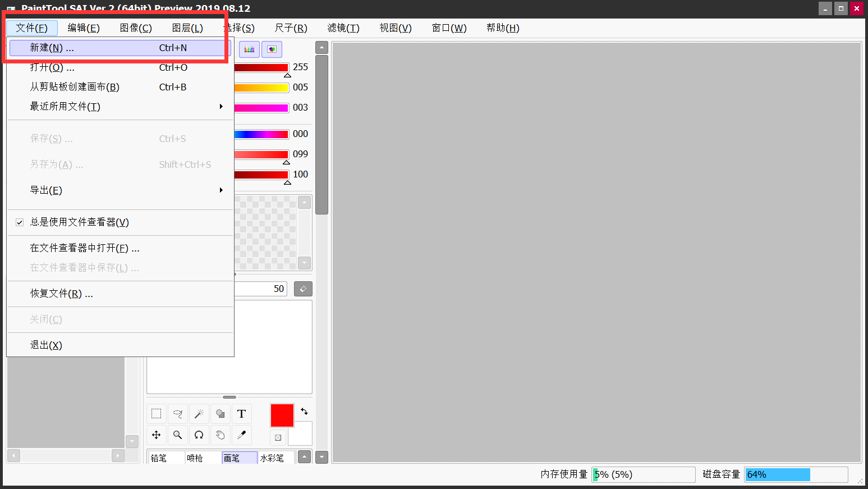Choose 在文件查看器中打开(F) menu entry
This screenshot has width=868, height=489.
[x=120, y=248]
